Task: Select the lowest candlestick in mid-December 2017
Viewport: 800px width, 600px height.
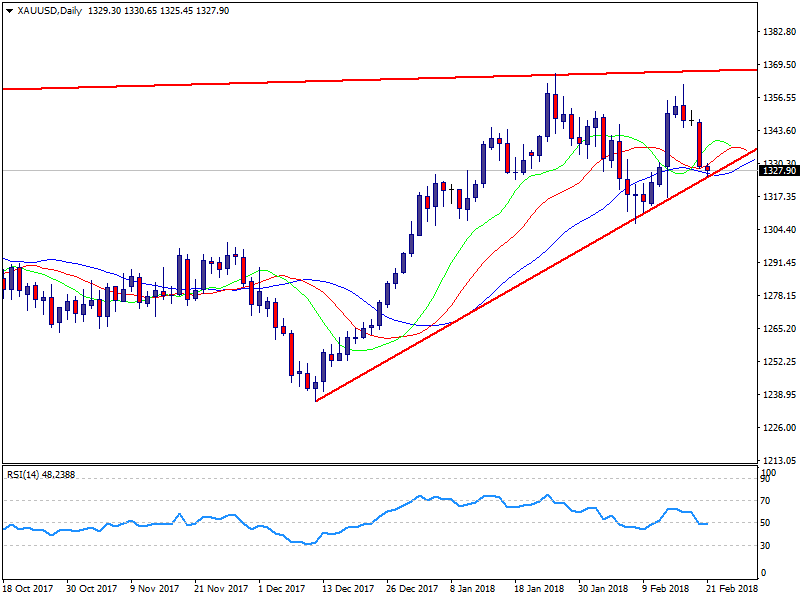Action: pyautogui.click(x=314, y=385)
